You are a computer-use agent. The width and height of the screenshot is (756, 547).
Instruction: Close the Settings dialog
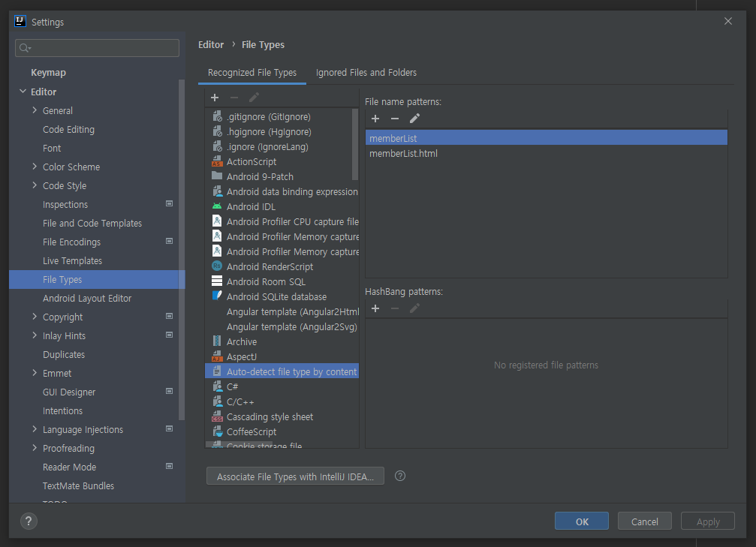(x=728, y=21)
